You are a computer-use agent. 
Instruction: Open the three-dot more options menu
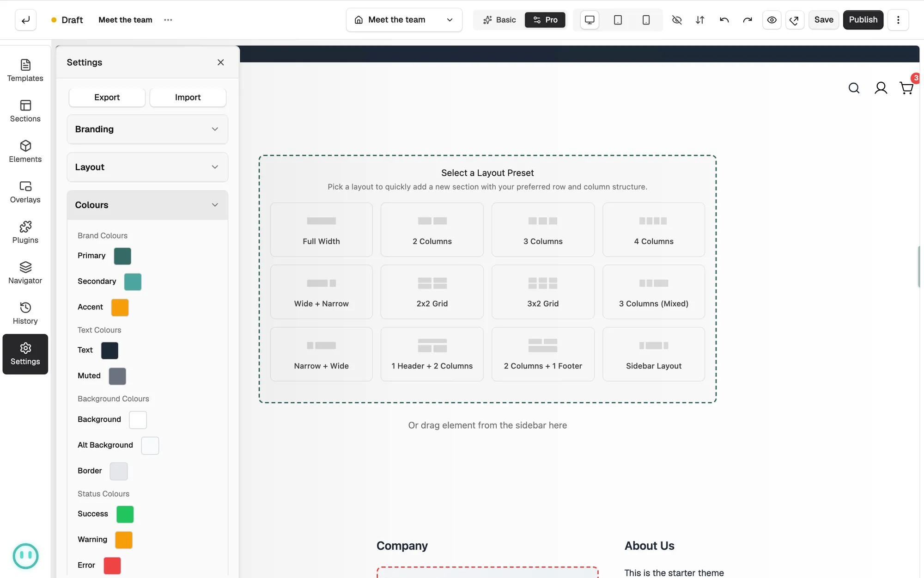coord(898,20)
